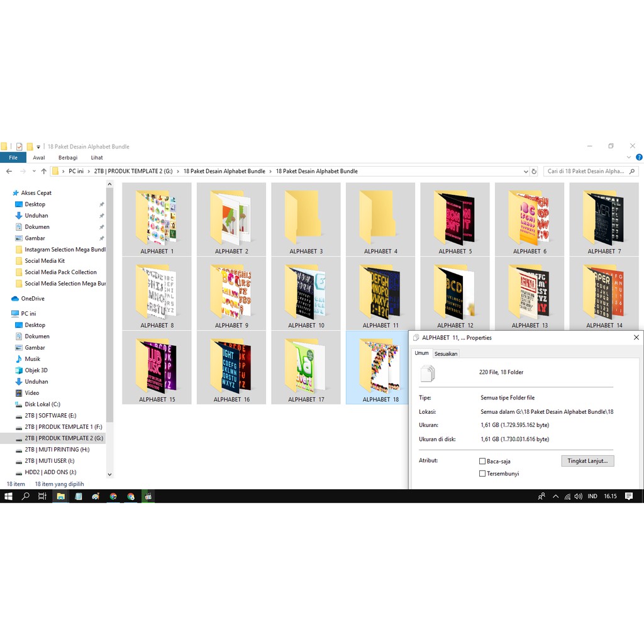
Task: Select the ALPHABET 8 folder
Action: tap(157, 294)
